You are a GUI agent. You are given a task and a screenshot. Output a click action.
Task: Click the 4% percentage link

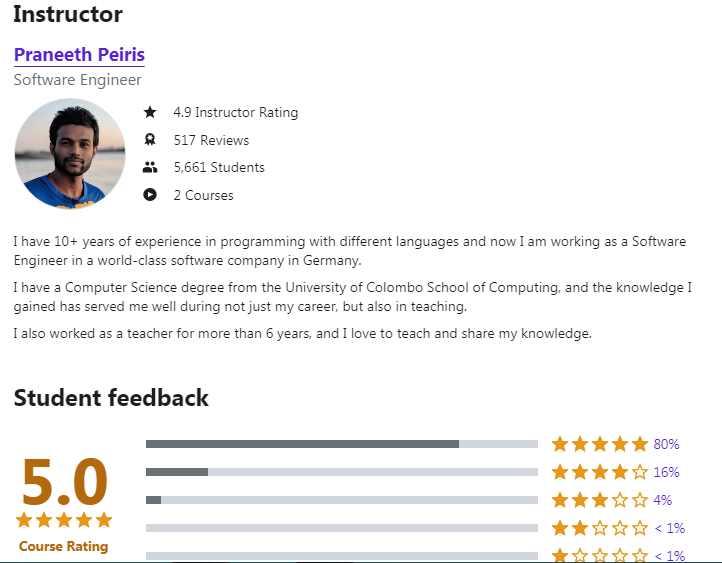pos(663,500)
